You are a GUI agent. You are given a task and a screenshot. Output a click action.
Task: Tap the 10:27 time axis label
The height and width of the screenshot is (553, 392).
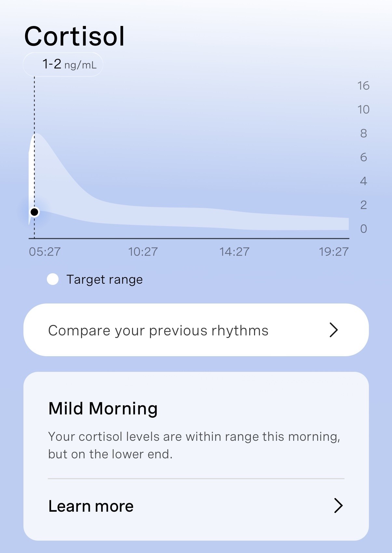143,252
